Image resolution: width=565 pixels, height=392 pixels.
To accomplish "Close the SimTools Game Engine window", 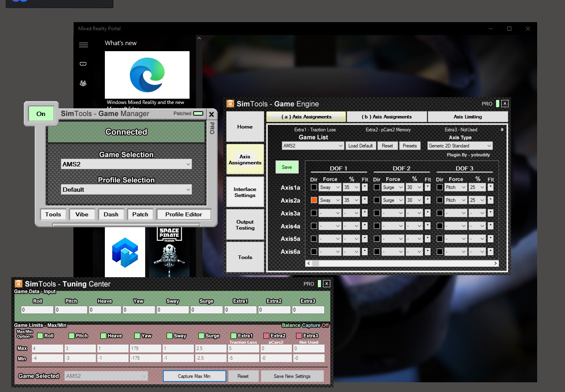I will click(x=505, y=104).
